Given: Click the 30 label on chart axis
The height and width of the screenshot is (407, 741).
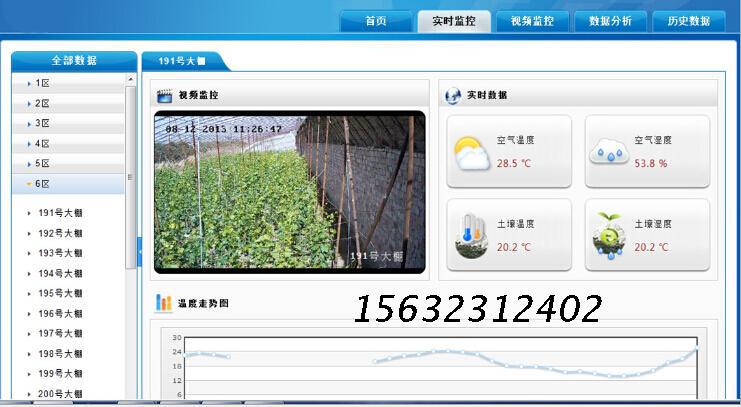Looking at the screenshot, I should pos(177,338).
